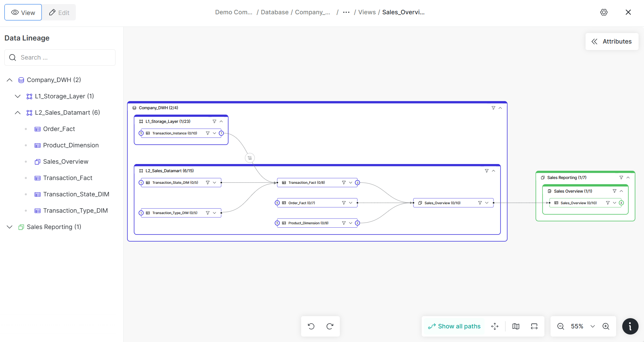Viewport: 644px width, 342px height.
Task: Collapse the L2_Sales_Datamart tree node
Action: coord(18,113)
